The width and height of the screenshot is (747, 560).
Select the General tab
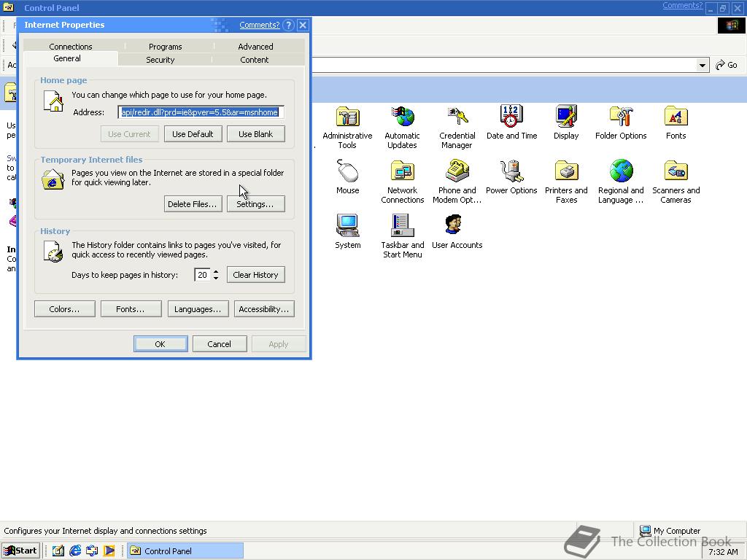point(67,58)
